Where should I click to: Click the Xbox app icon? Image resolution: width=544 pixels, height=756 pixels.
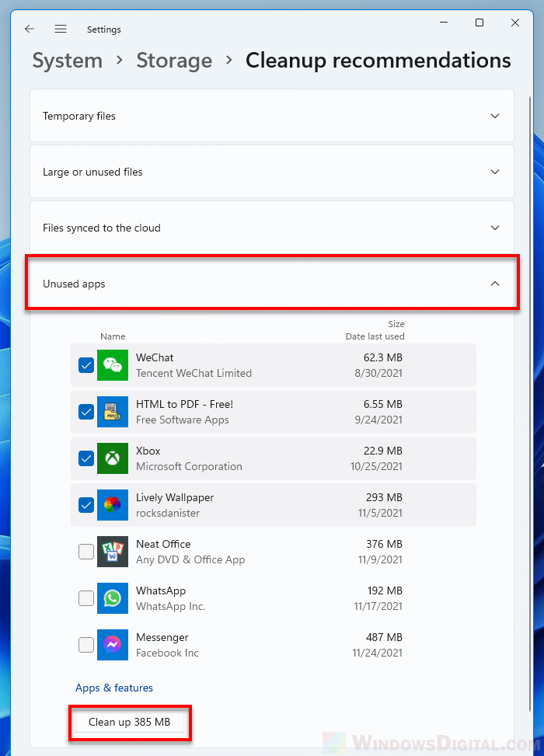click(x=113, y=458)
